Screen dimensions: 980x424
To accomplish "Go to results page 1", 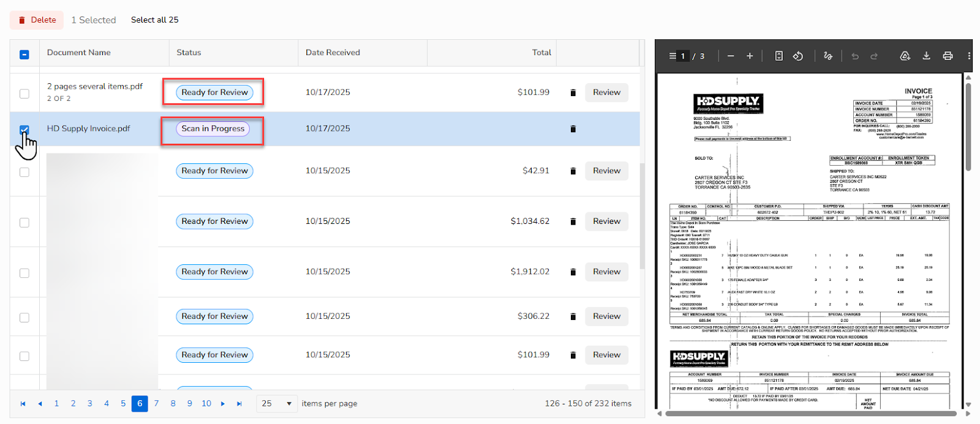I will tap(56, 404).
